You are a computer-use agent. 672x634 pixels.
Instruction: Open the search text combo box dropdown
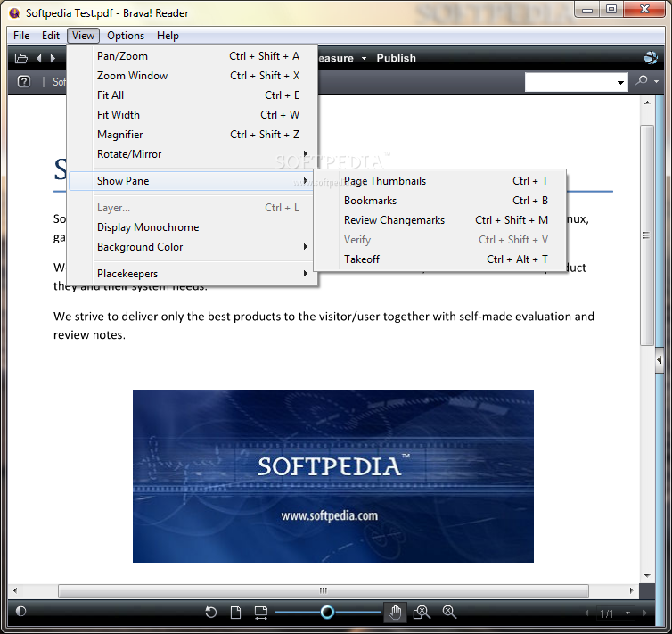[620, 82]
